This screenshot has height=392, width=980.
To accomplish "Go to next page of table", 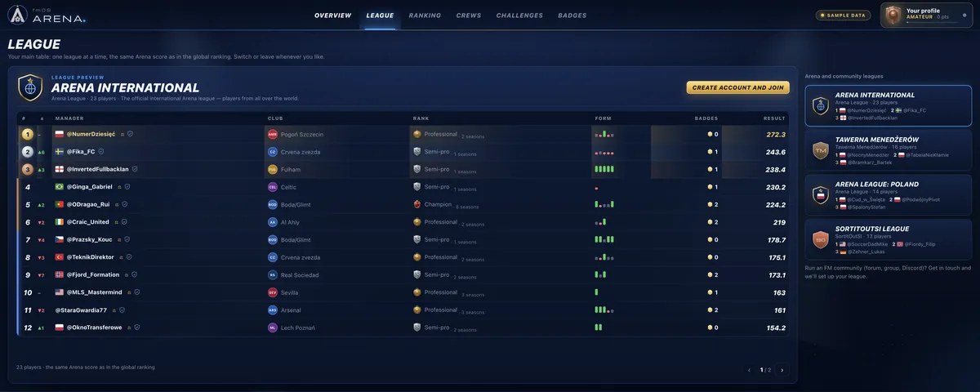I will [x=782, y=370].
